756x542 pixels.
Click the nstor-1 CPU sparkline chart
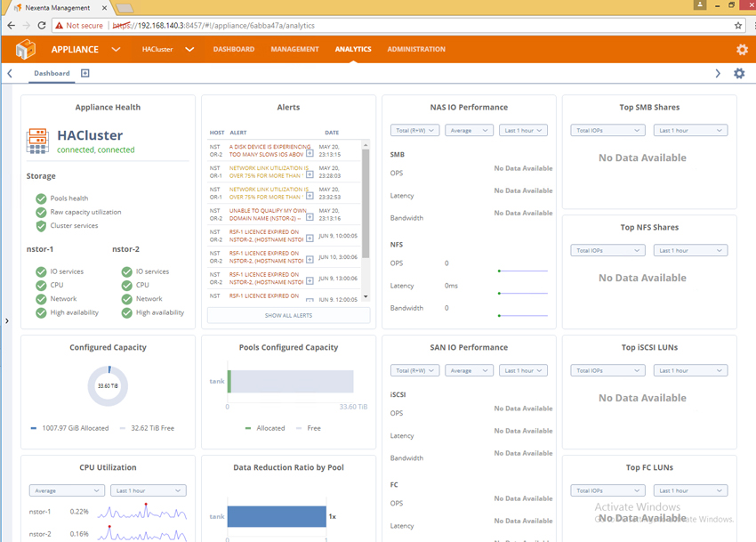click(x=141, y=512)
